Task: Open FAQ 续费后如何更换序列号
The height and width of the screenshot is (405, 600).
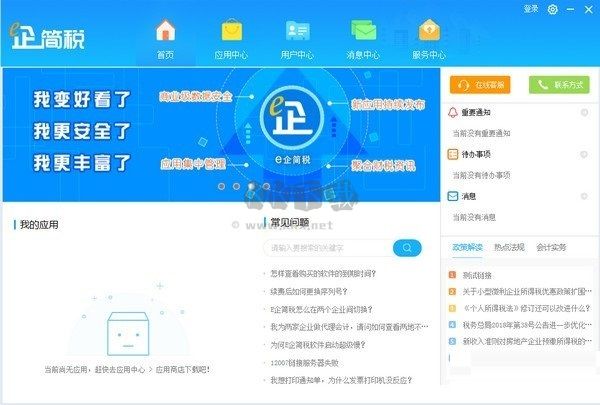Action: (x=309, y=292)
